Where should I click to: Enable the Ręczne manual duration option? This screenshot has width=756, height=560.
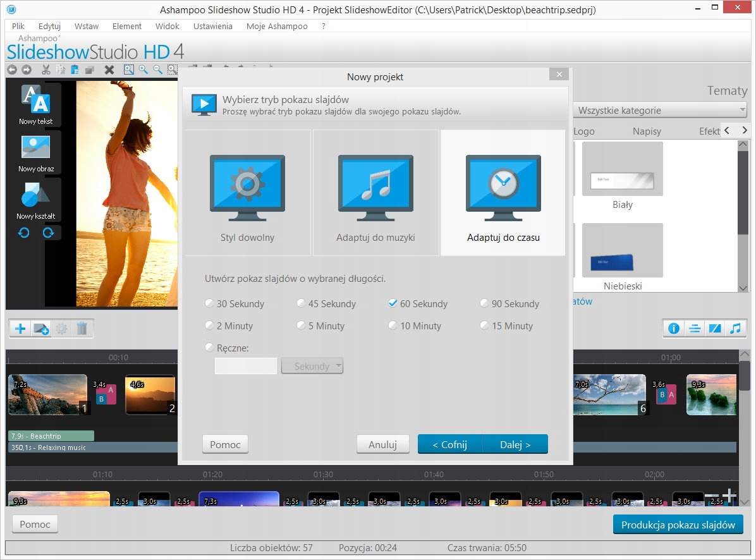pos(209,347)
